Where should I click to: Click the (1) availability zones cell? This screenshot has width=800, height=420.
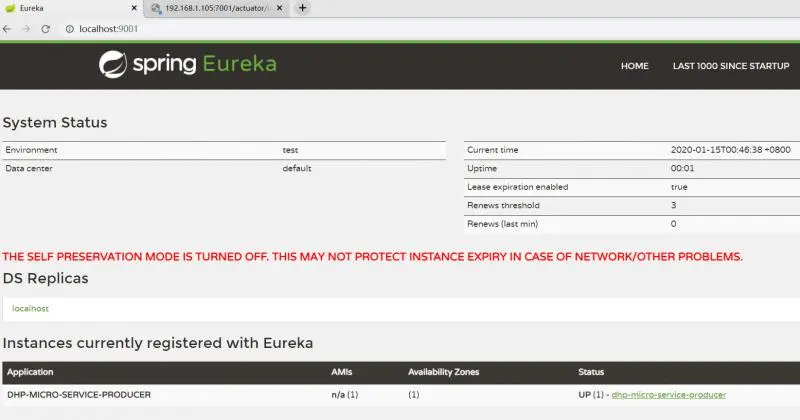pos(414,394)
